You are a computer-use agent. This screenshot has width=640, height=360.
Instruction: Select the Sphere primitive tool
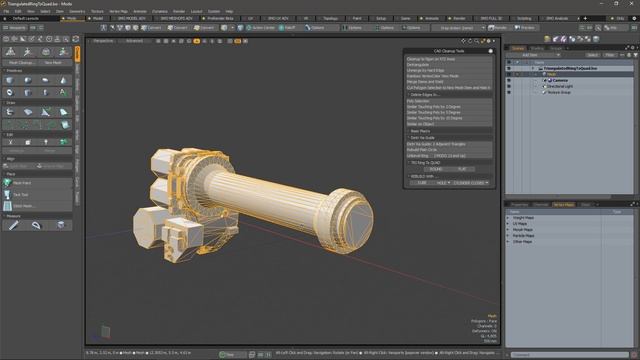point(28,80)
